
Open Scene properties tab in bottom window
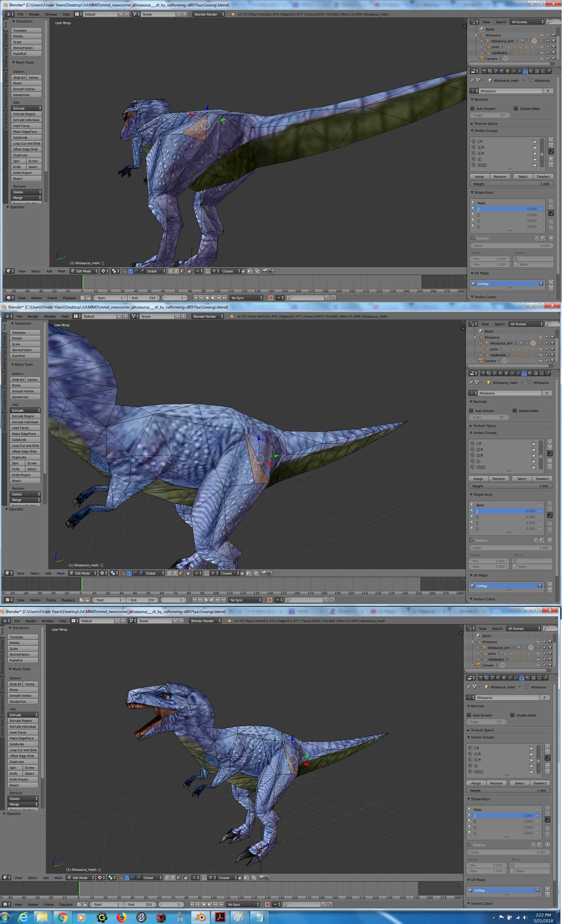(x=493, y=678)
